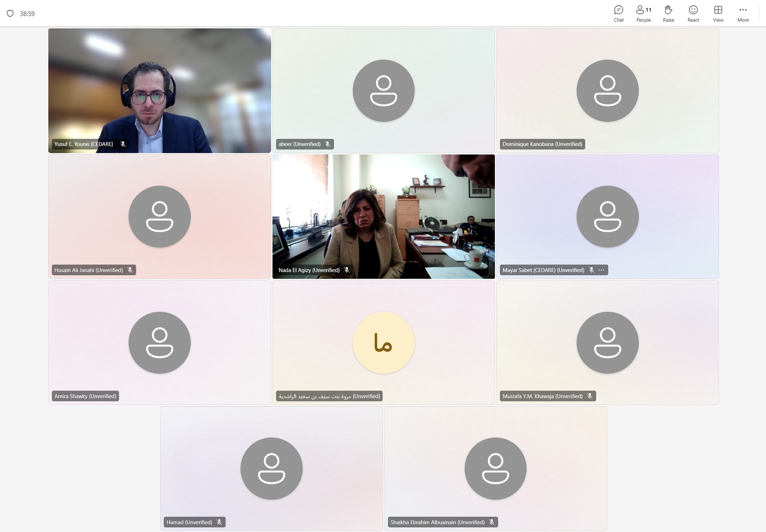Screen dimensions: 766x532
Task: Click Husain Ali Janahi's avatar placeholder
Action: pyautogui.click(x=160, y=217)
